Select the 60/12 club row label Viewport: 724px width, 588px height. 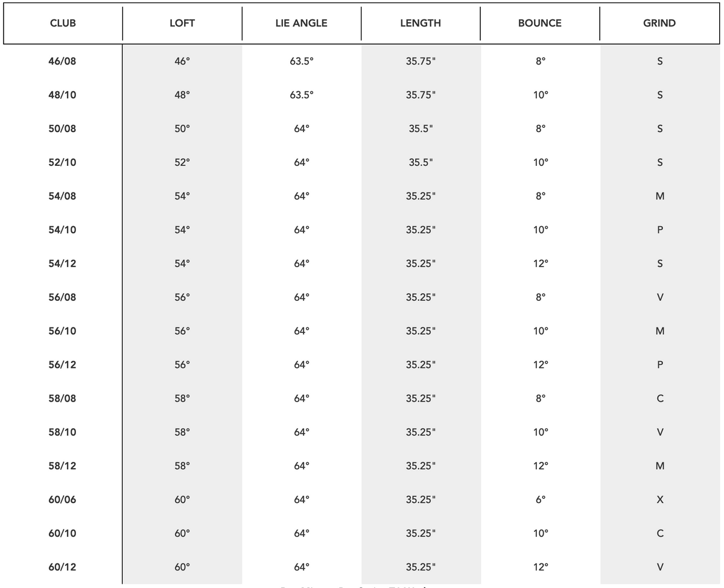62,567
